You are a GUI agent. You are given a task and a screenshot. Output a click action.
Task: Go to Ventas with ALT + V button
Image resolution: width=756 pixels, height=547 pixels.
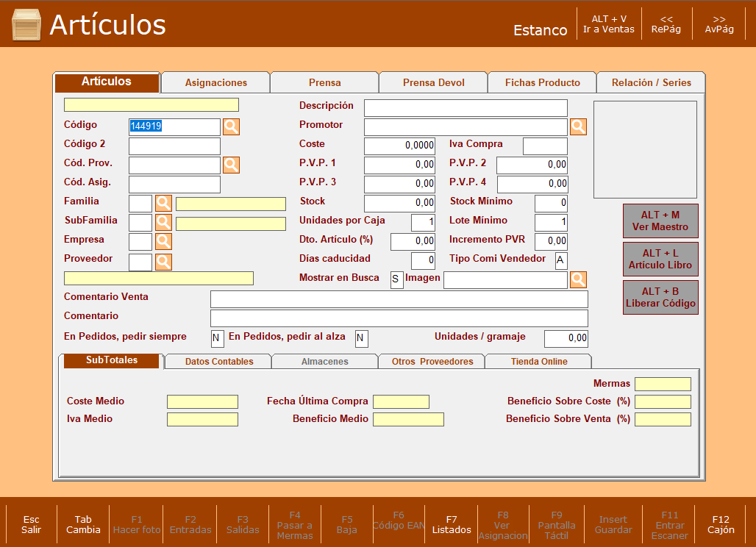609,24
